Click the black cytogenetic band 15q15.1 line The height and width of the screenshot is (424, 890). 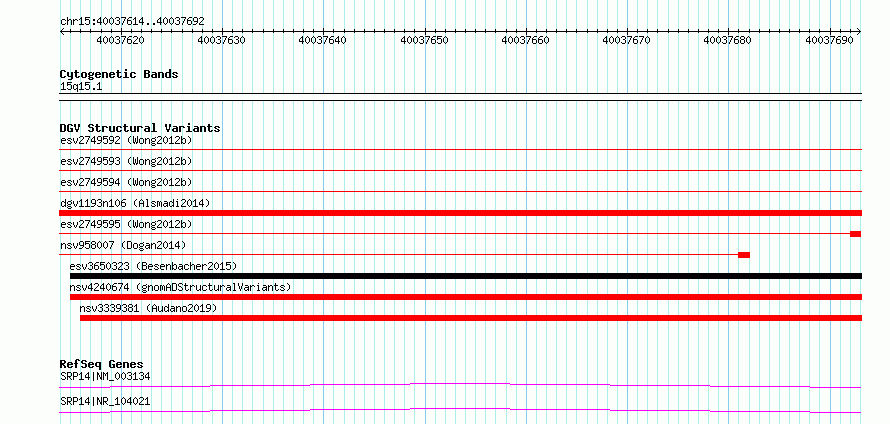460,97
